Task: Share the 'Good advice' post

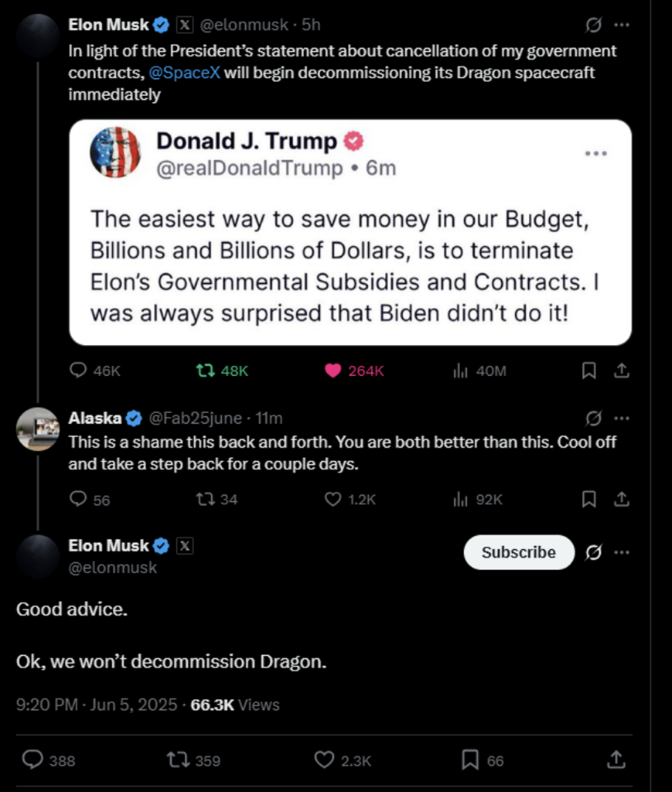Action: (616, 760)
